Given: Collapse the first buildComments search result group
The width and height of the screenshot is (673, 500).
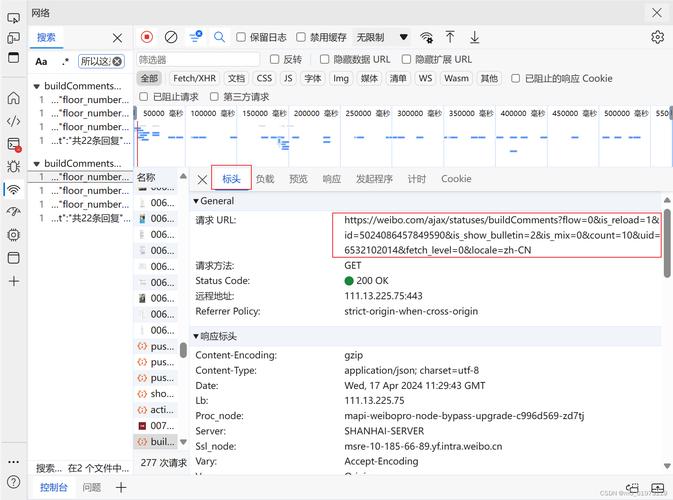Looking at the screenshot, I should tap(36, 86).
